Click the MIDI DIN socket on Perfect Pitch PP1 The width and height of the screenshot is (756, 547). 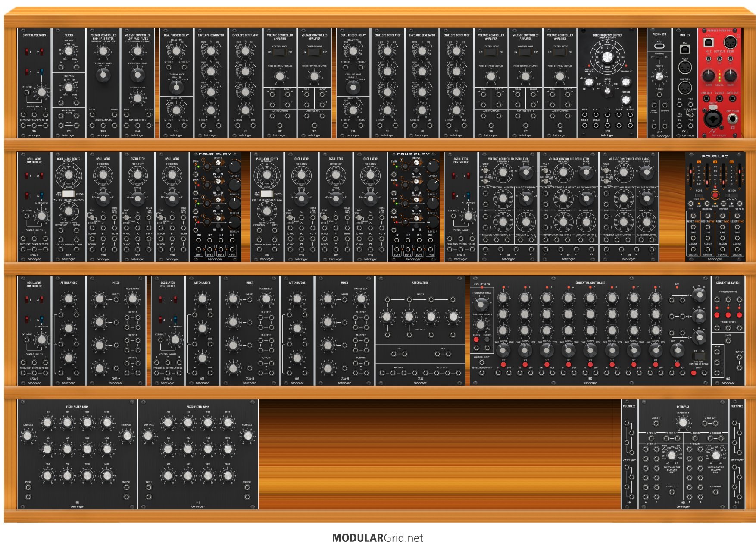pos(731,42)
